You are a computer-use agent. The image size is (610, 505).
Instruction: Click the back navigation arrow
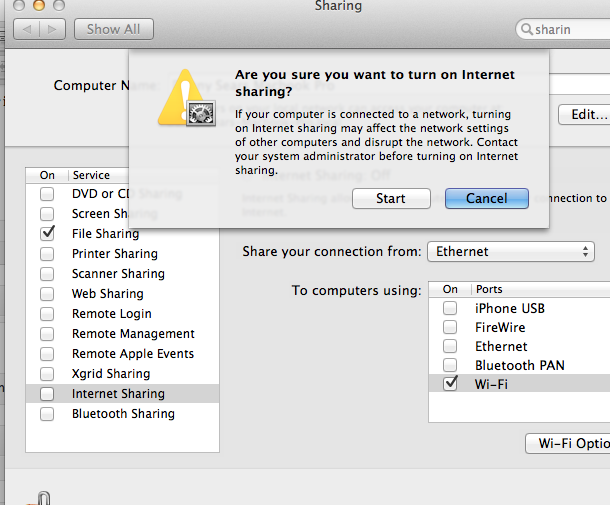tap(26, 29)
